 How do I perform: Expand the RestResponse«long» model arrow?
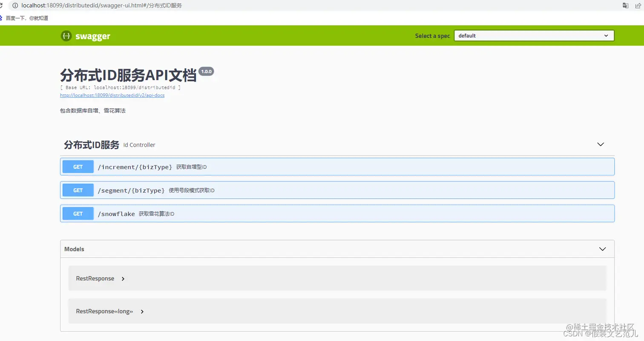click(x=142, y=312)
